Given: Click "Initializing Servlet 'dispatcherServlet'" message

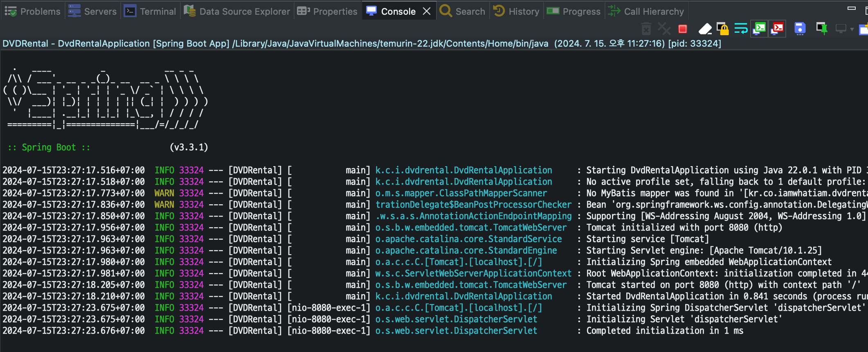Looking at the screenshot, I should [684, 319].
